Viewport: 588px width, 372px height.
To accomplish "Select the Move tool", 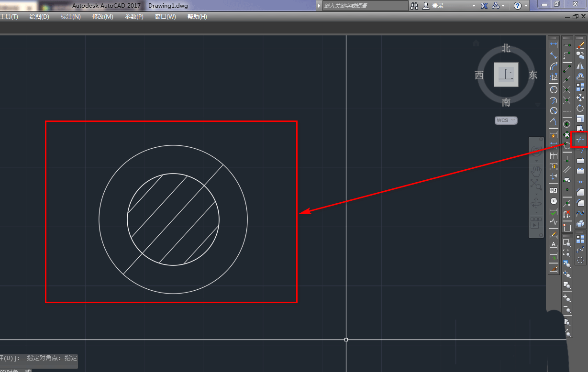I will [580, 98].
